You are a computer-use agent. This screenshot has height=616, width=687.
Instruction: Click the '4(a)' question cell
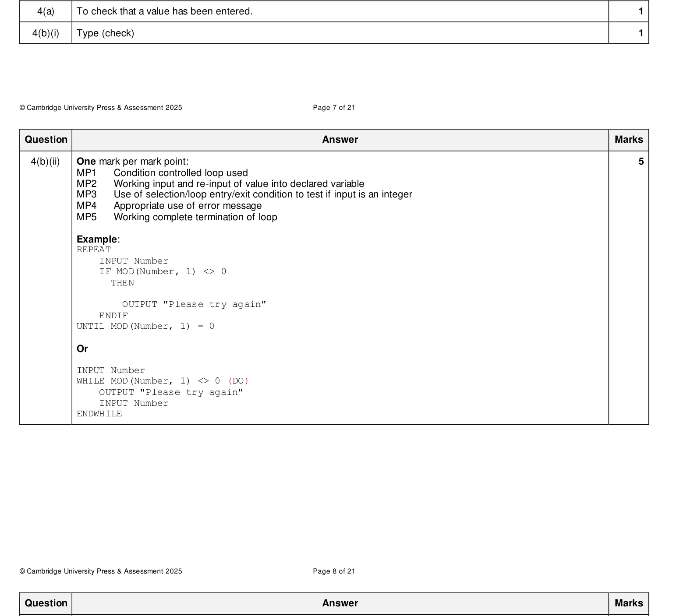(46, 11)
